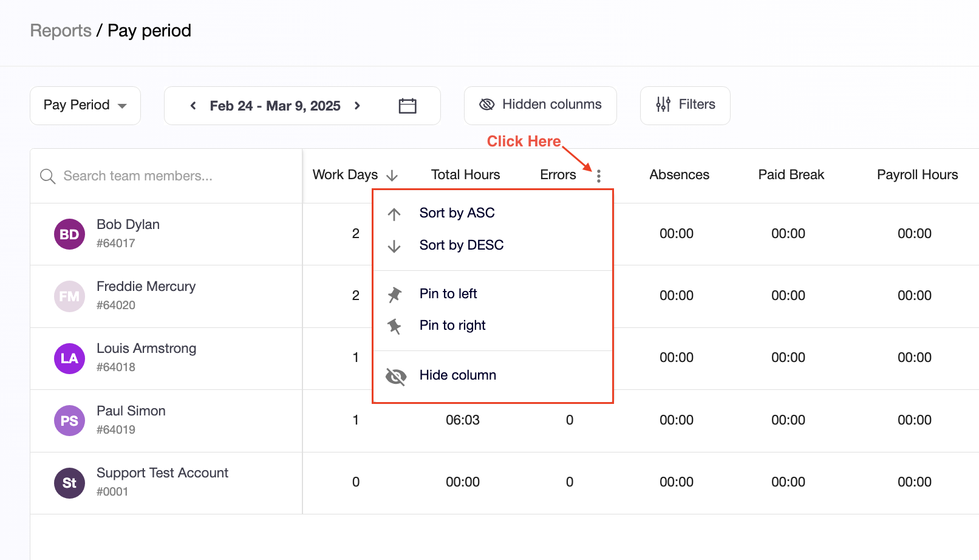Click Paul Simon's 06:03 total hours
Image resolution: width=979 pixels, height=560 pixels.
coord(463,420)
